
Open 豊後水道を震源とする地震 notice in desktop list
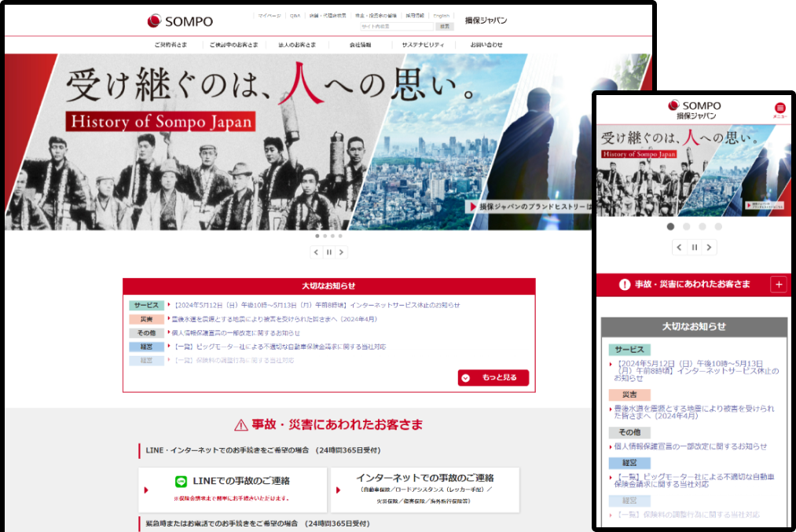pyautogui.click(x=275, y=319)
